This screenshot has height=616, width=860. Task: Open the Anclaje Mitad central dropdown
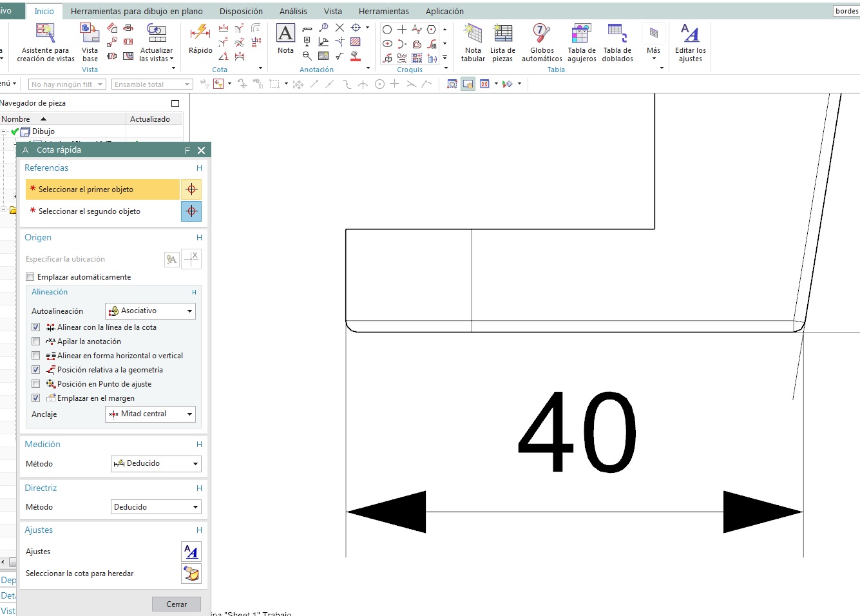(150, 414)
